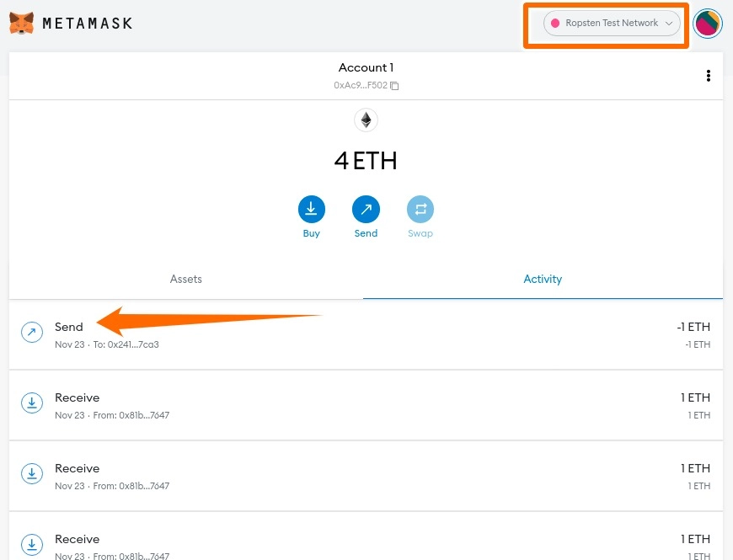Click the MetaMask fox logo
Screen dimensions: 733x560
(x=22, y=23)
